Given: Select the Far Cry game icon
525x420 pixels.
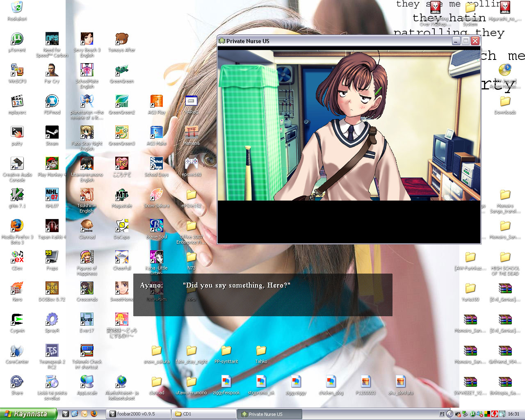Looking at the screenshot, I should pyautogui.click(x=52, y=70).
